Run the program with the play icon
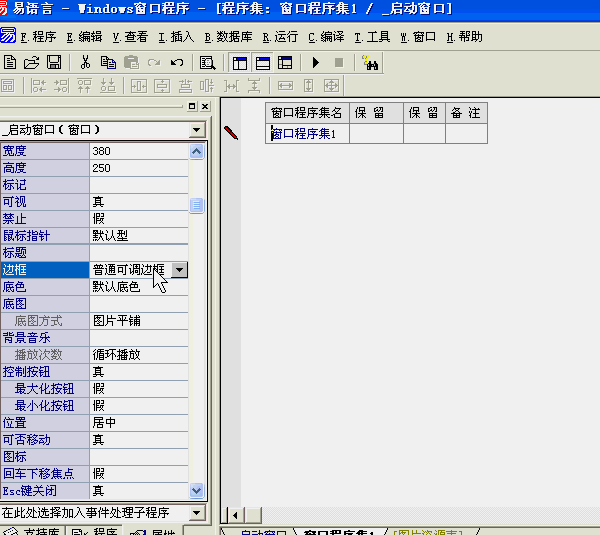The width and height of the screenshot is (600, 535). [x=316, y=62]
